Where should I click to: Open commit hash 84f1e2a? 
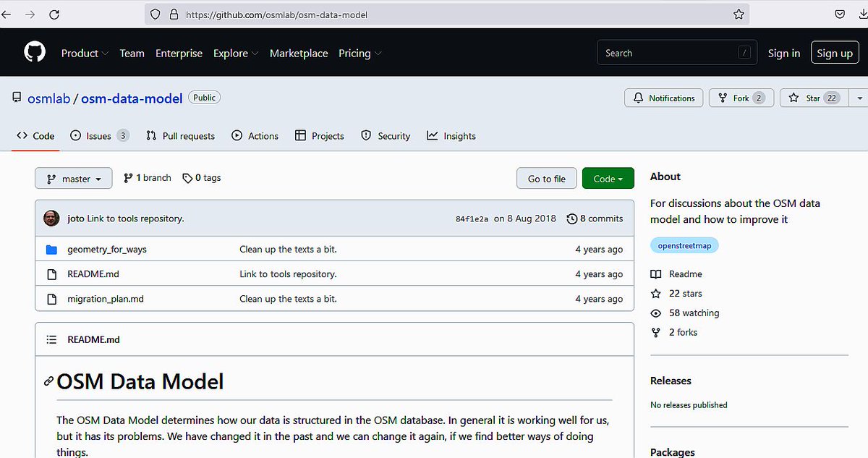pos(472,219)
